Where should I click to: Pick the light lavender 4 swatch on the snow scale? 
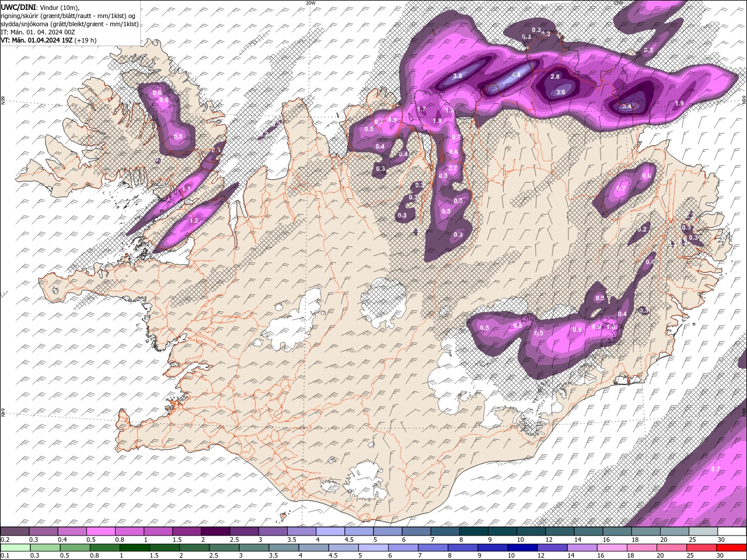point(330,531)
